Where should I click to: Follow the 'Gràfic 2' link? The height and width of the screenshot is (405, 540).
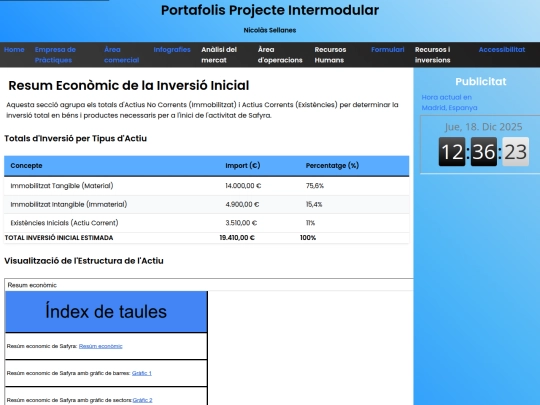coord(142,400)
